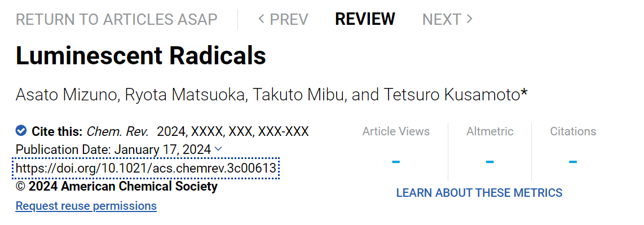This screenshot has width=644, height=225.
Task: Click the Article Views dash value
Action: click(396, 161)
